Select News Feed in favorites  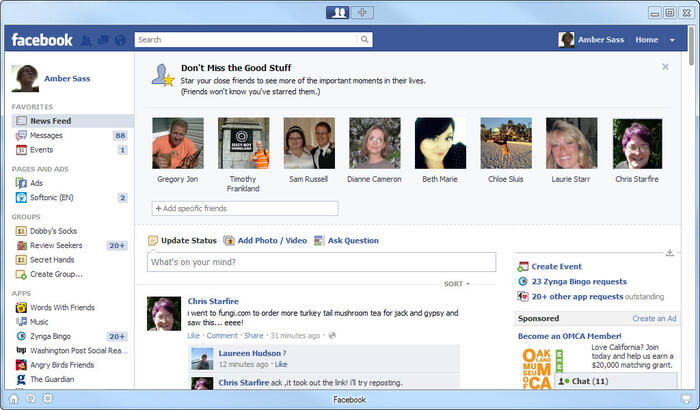pyautogui.click(x=72, y=121)
